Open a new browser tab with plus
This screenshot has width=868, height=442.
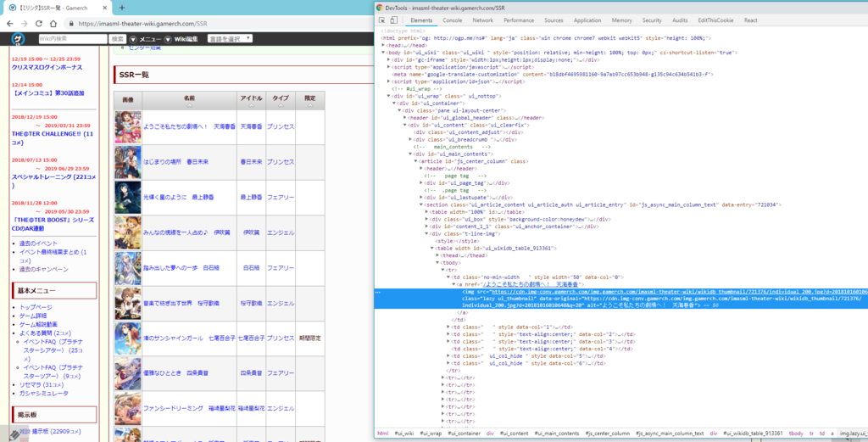[x=122, y=8]
